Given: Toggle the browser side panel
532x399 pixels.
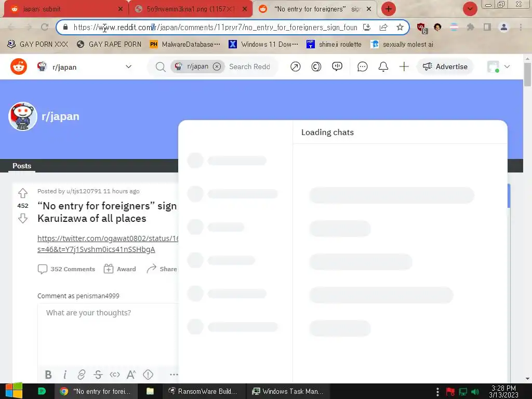Looking at the screenshot, I should (x=487, y=27).
